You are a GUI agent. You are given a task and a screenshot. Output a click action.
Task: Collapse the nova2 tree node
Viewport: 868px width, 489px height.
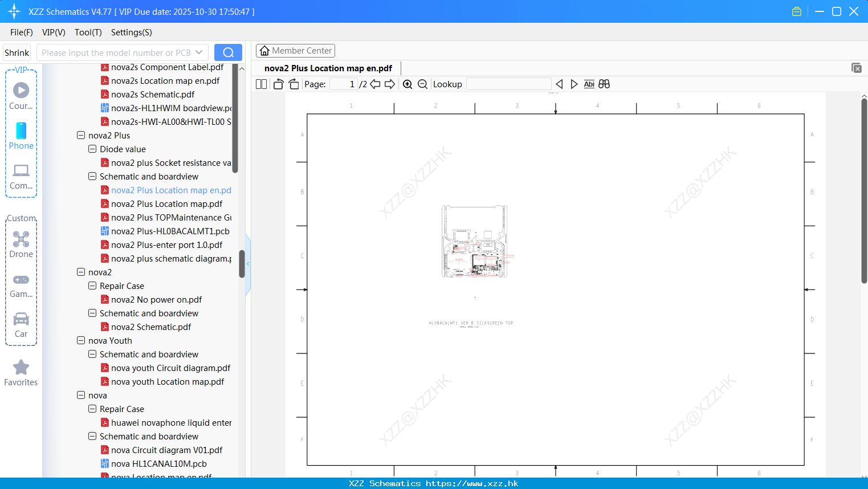coord(81,272)
